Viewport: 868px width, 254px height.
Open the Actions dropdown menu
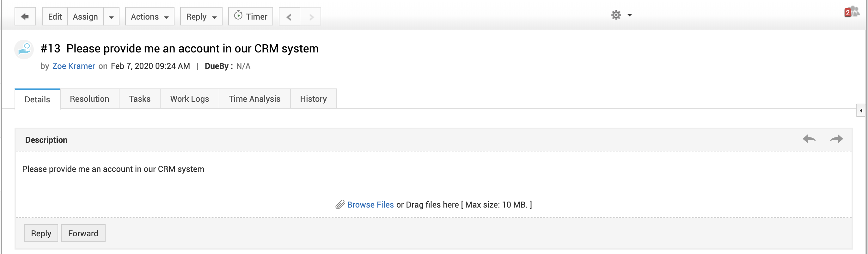[x=150, y=16]
